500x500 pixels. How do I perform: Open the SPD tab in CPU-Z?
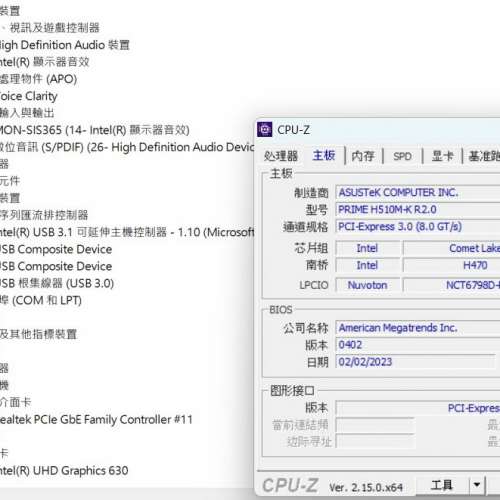tap(402, 156)
